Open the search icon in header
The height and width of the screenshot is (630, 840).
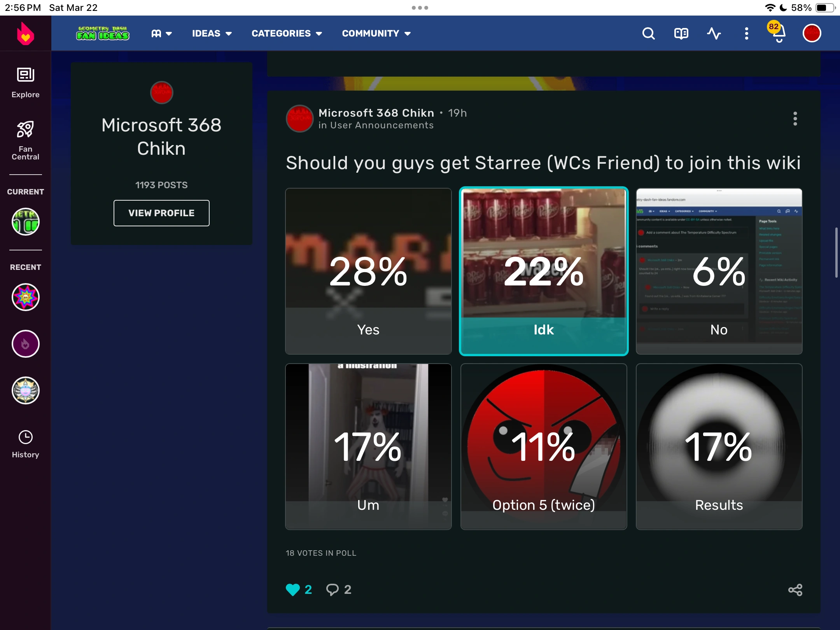[x=648, y=33]
